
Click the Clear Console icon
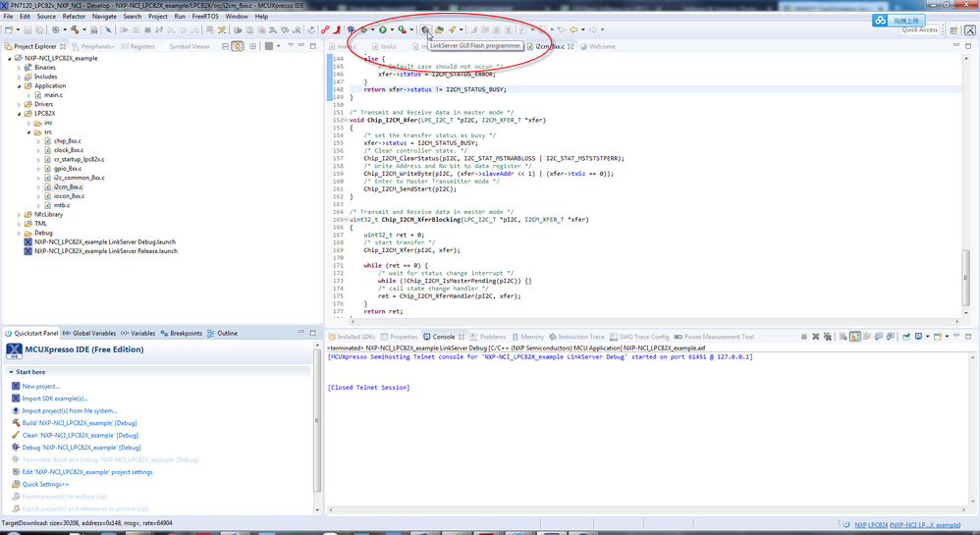pyautogui.click(x=844, y=337)
